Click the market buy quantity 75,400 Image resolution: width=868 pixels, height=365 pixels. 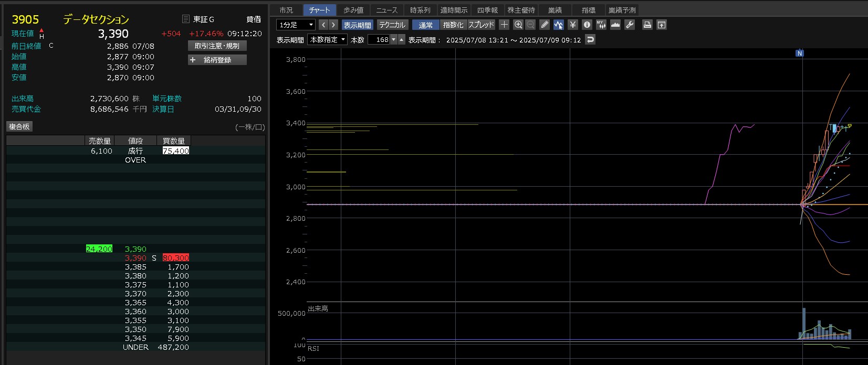click(x=176, y=151)
